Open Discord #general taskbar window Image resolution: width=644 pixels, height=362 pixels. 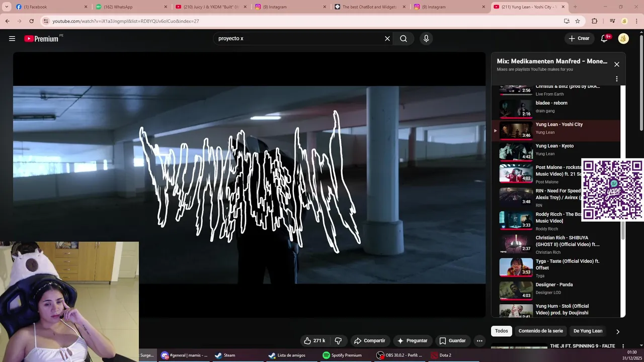tap(184, 355)
